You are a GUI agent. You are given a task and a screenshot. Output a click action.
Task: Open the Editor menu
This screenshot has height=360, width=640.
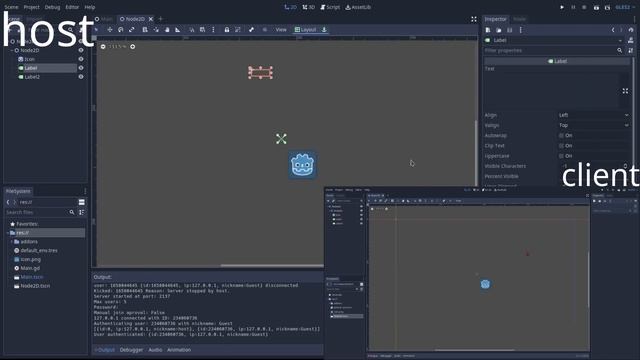[x=72, y=7]
